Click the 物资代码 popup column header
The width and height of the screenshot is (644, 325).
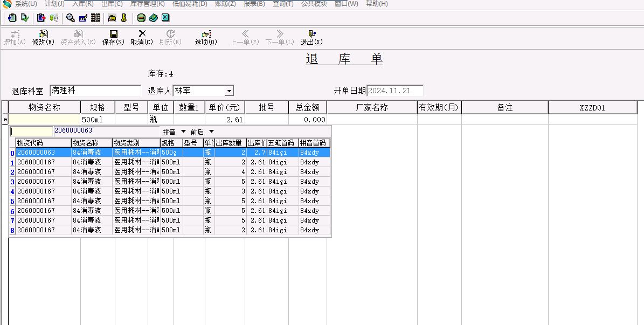click(x=44, y=143)
